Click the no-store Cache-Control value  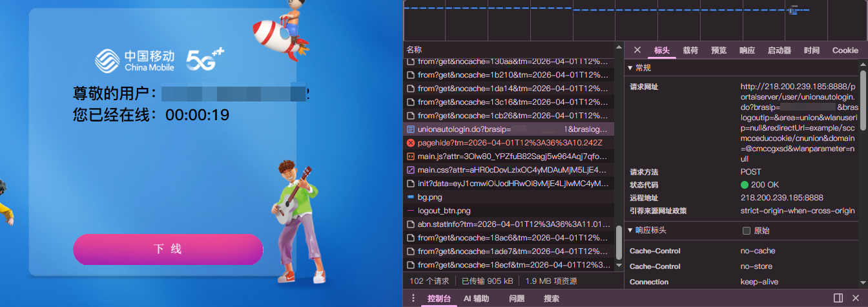click(758, 266)
